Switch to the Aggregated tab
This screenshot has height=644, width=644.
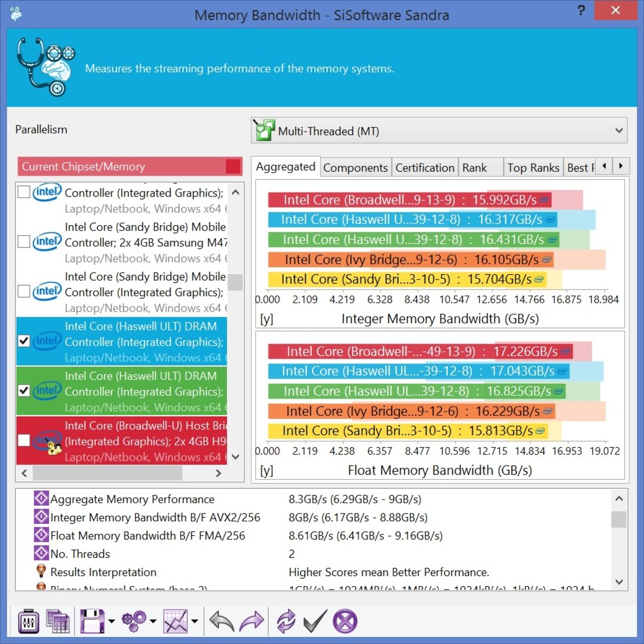(x=286, y=167)
